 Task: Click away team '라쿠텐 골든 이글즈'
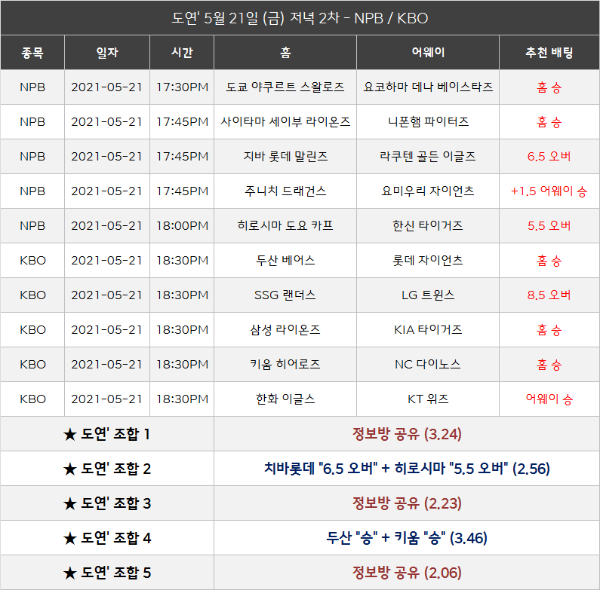[428, 156]
